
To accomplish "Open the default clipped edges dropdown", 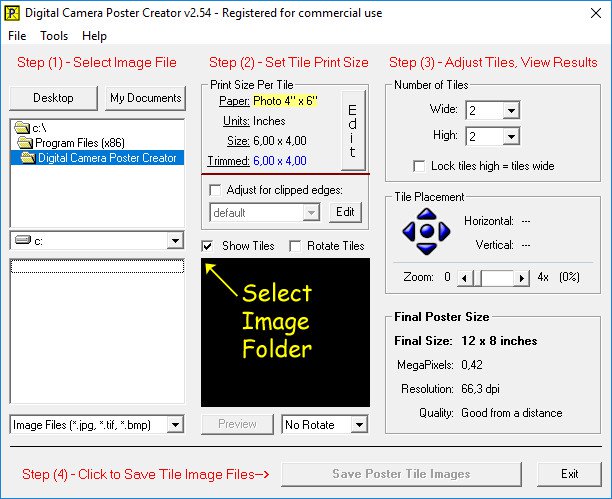I will click(311, 212).
